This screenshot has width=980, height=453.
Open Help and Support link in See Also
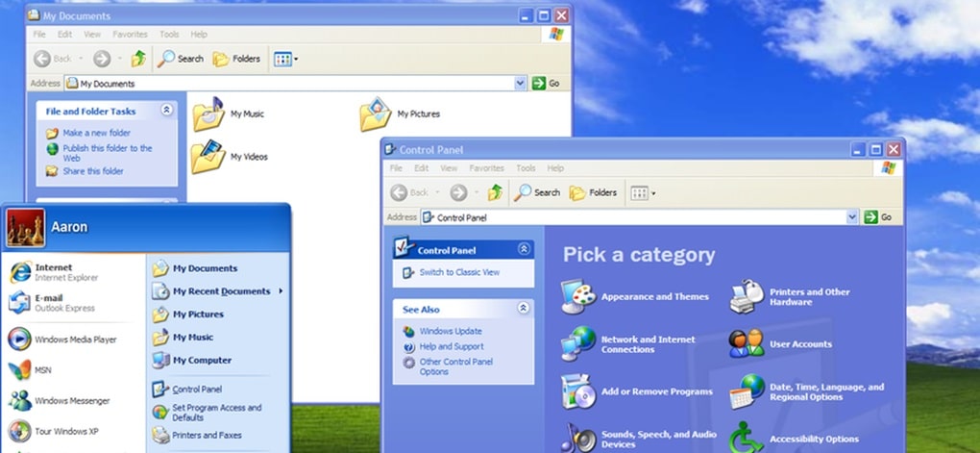pos(444,346)
